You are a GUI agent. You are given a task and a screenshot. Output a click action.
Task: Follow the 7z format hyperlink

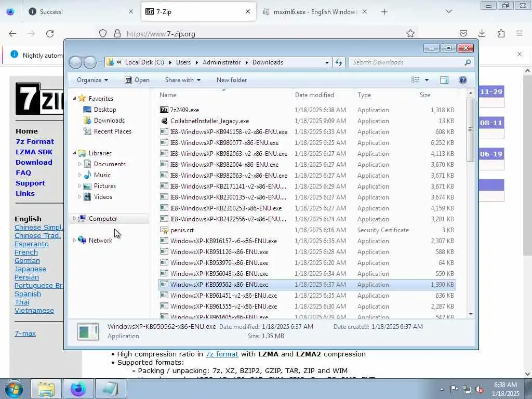pos(222,354)
